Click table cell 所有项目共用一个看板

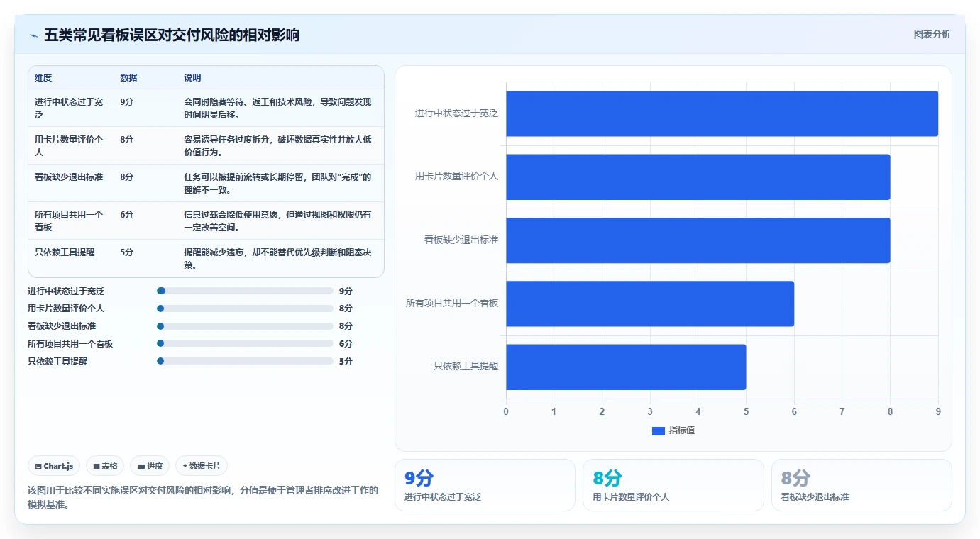pyautogui.click(x=69, y=221)
